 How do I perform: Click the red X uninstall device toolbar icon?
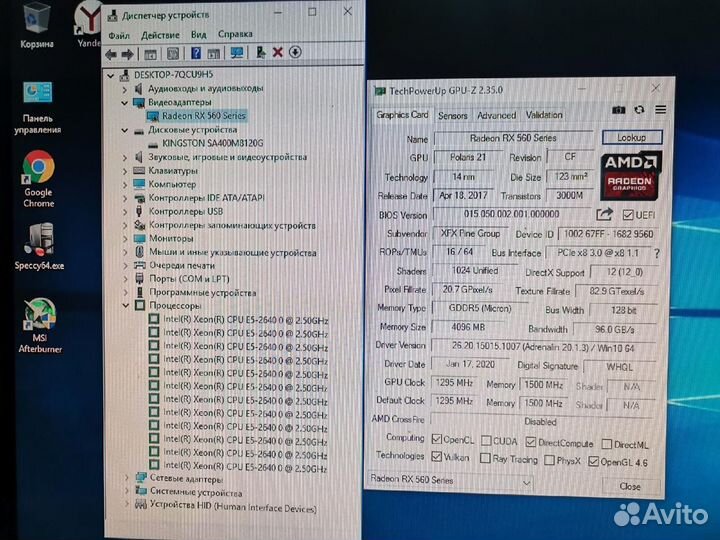(x=277, y=52)
